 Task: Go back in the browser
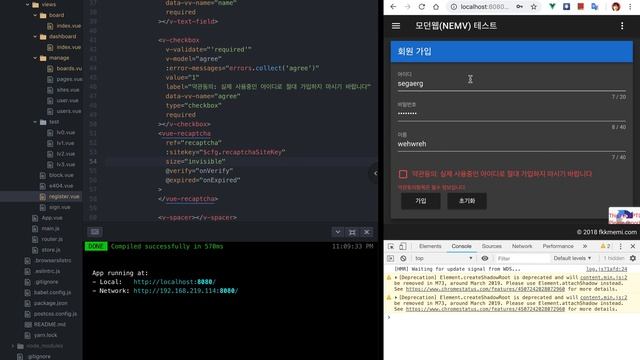[x=393, y=7]
